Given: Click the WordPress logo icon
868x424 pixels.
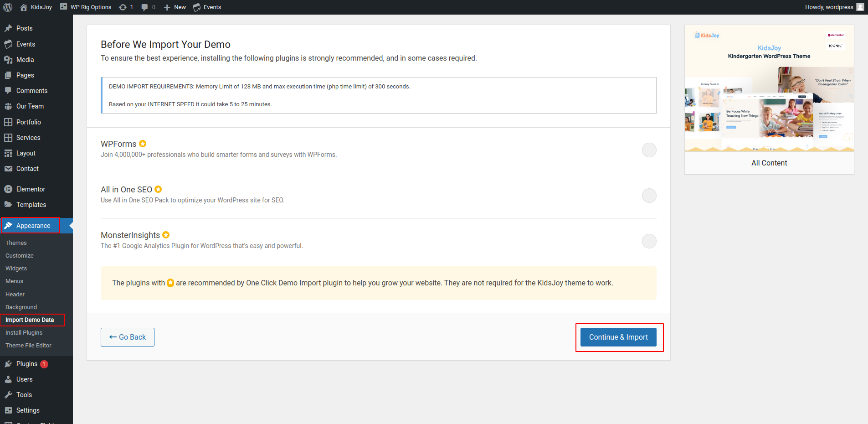Looking at the screenshot, I should [x=8, y=7].
